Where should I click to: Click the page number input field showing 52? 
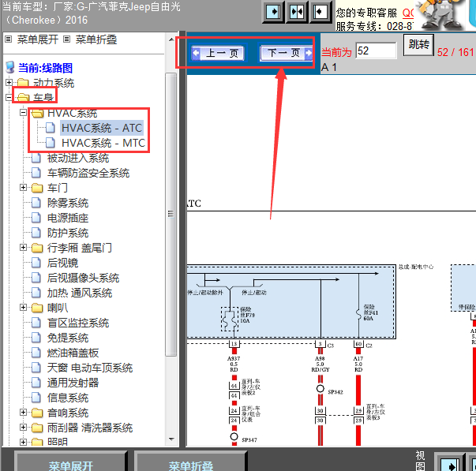click(376, 50)
